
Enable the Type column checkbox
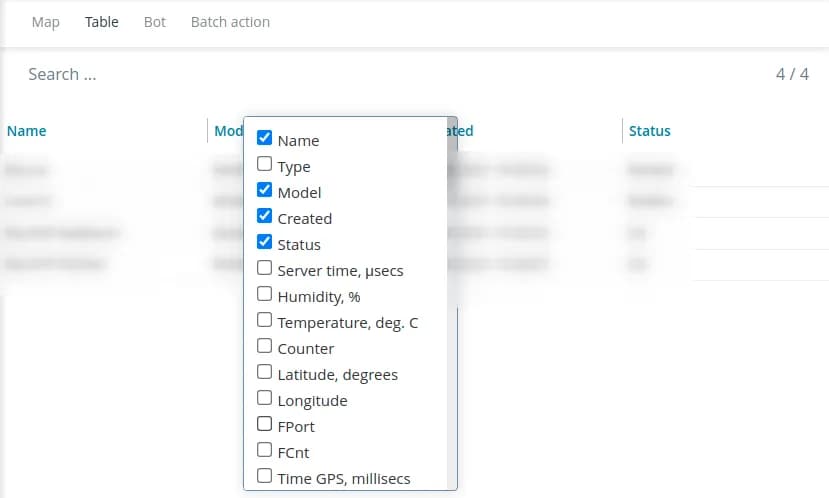click(265, 164)
